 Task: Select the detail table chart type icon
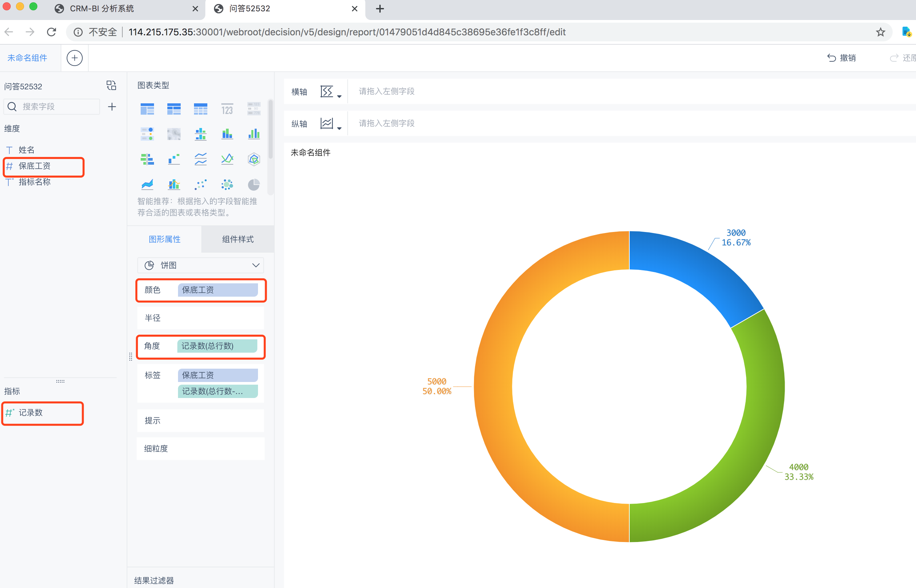pyautogui.click(x=200, y=109)
